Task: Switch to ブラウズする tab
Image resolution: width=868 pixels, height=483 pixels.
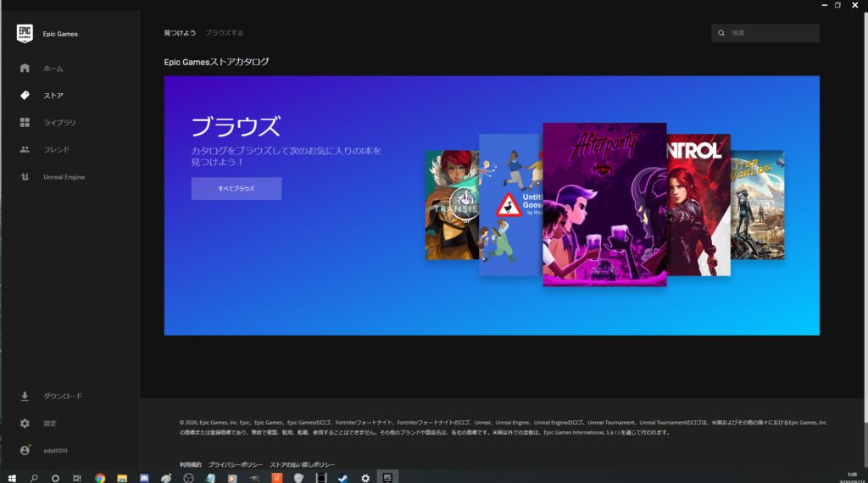Action: point(224,33)
